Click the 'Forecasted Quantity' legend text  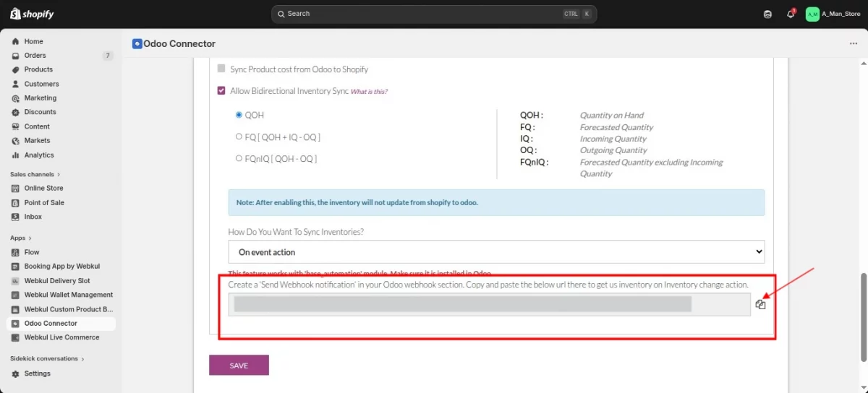(x=616, y=127)
